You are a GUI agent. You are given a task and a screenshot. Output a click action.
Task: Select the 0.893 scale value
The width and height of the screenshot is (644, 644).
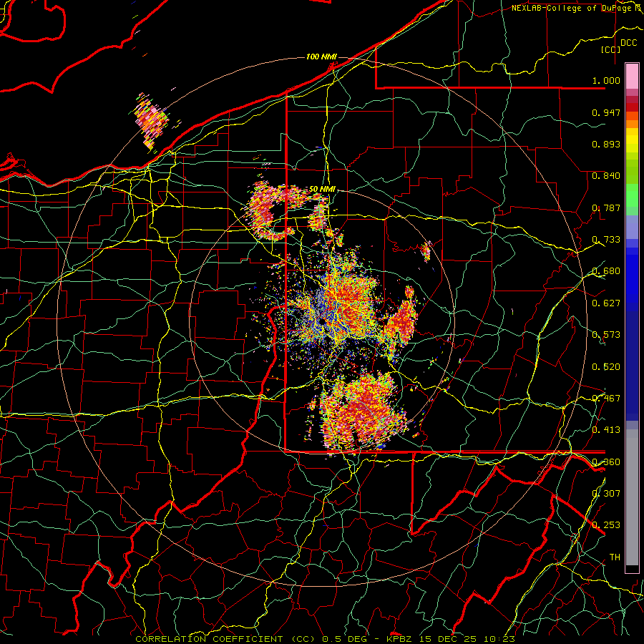pos(606,144)
